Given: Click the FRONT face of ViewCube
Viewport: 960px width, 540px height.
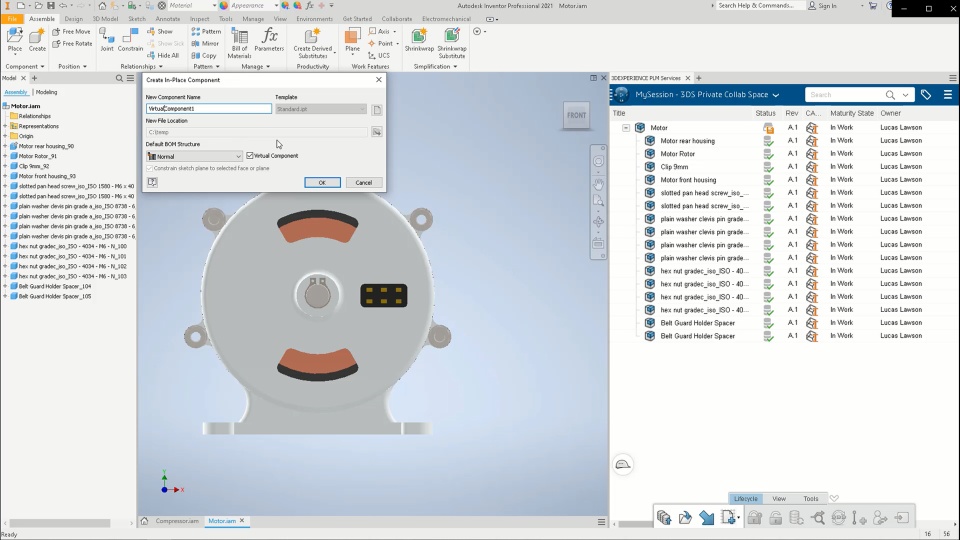Looking at the screenshot, I should (x=577, y=115).
